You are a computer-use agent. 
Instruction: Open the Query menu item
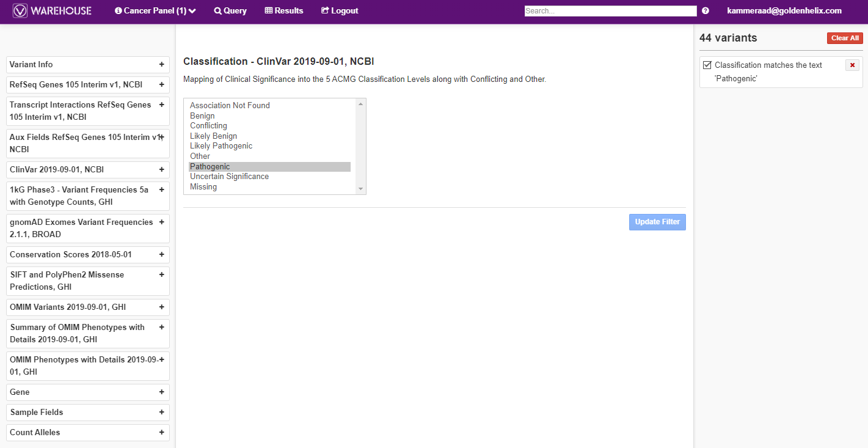[230, 10]
